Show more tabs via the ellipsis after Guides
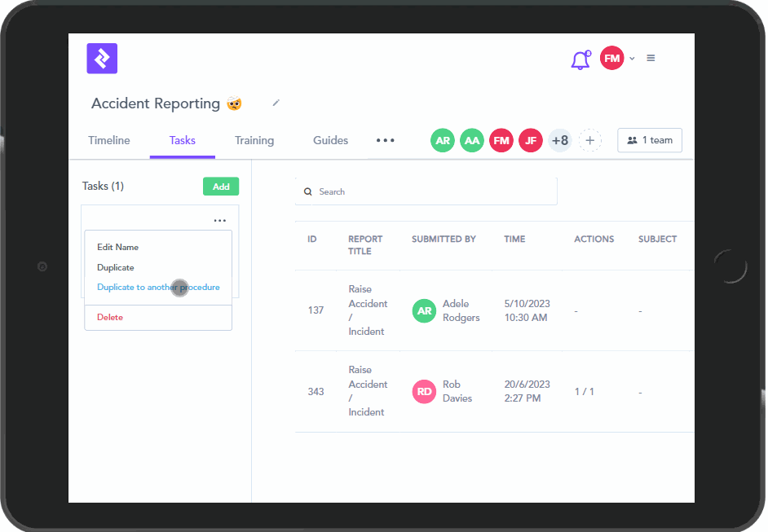Viewport: 768px width, 532px height. (385, 140)
